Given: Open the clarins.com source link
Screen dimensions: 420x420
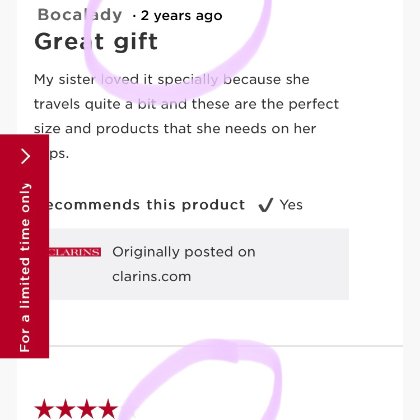Looking at the screenshot, I should pos(152,277).
